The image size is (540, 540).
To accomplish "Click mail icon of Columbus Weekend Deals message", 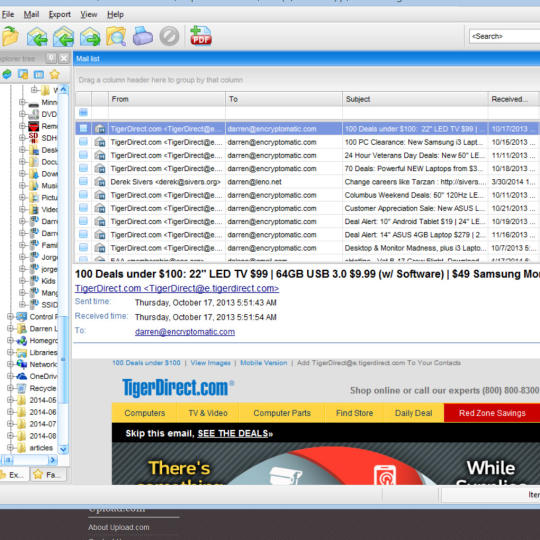I will pyautogui.click(x=100, y=195).
